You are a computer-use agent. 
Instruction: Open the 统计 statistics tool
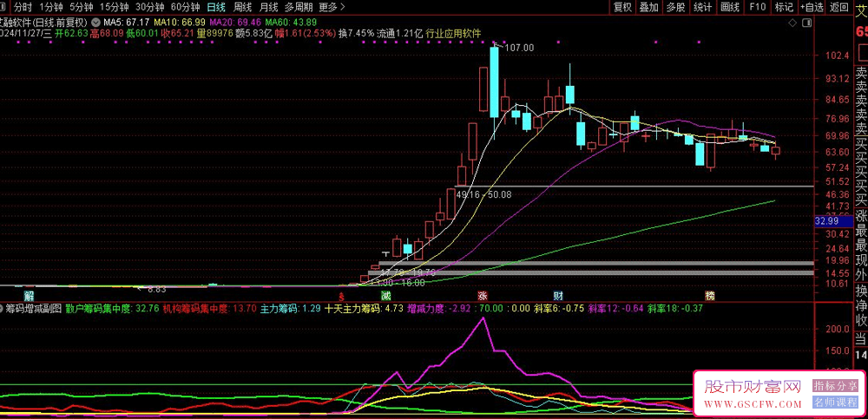click(703, 7)
